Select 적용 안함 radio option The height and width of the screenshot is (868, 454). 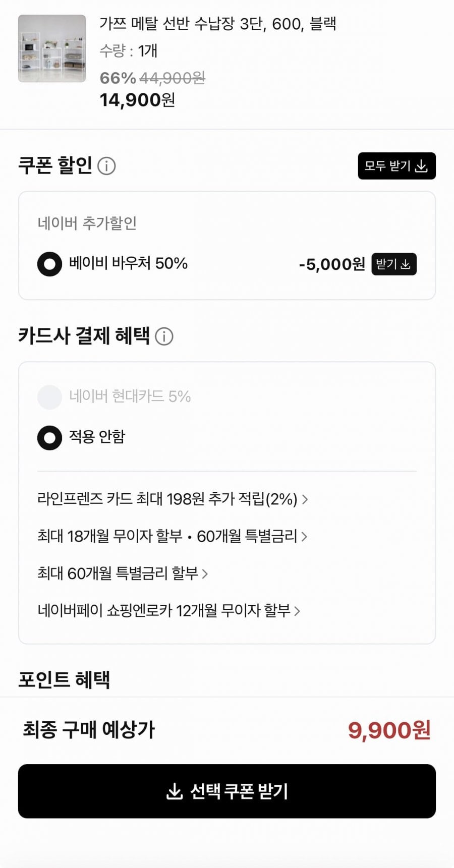click(49, 437)
